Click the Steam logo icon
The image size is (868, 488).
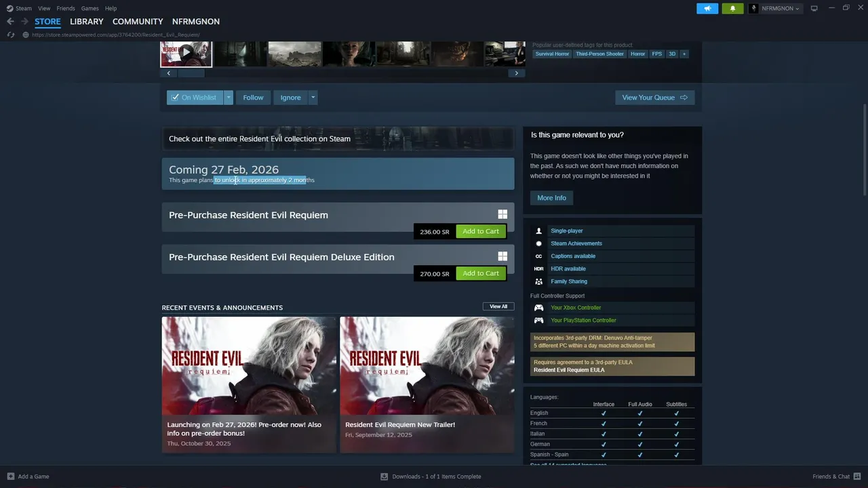click(x=9, y=8)
